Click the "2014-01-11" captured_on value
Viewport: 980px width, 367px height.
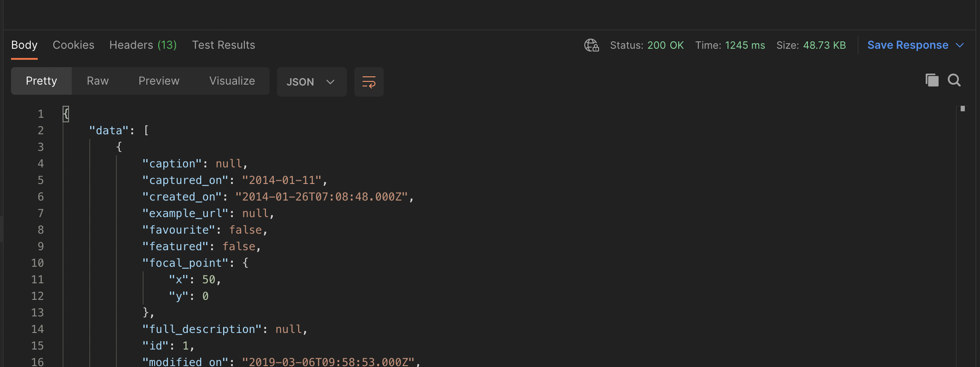tap(282, 180)
